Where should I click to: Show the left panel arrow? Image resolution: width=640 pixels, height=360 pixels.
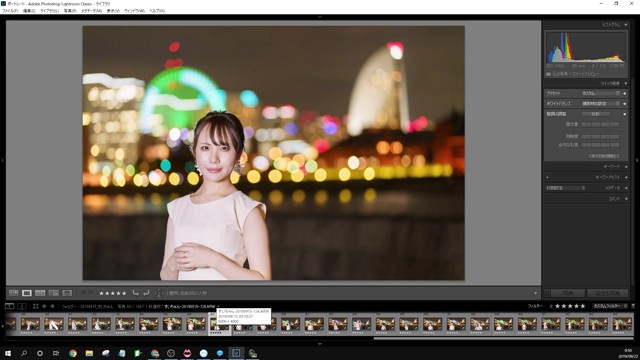point(2,160)
